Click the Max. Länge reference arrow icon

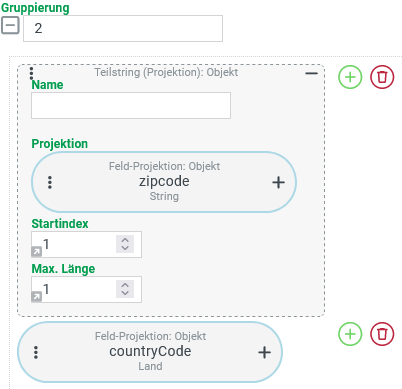[x=36, y=296]
